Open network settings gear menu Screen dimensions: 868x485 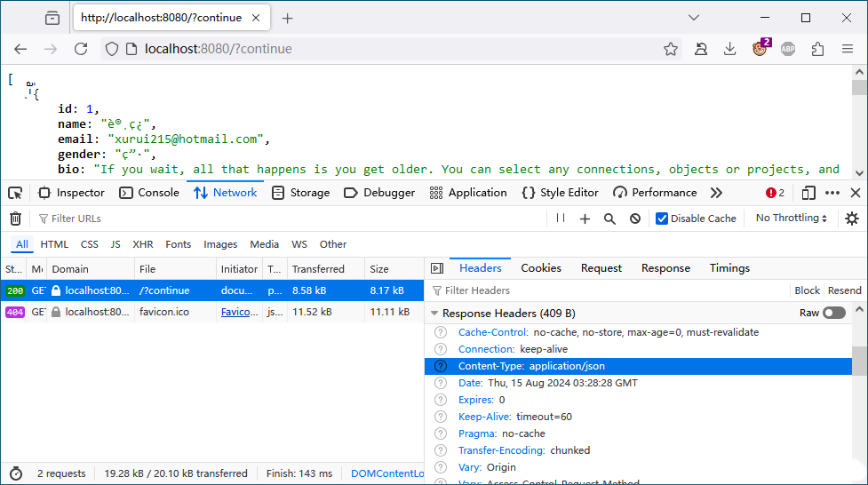pos(852,219)
